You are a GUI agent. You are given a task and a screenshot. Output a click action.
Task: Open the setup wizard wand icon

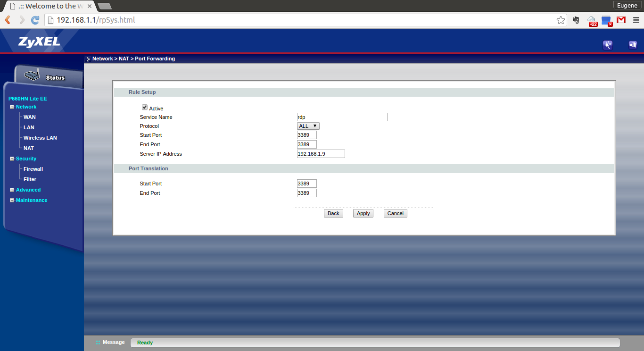point(608,45)
